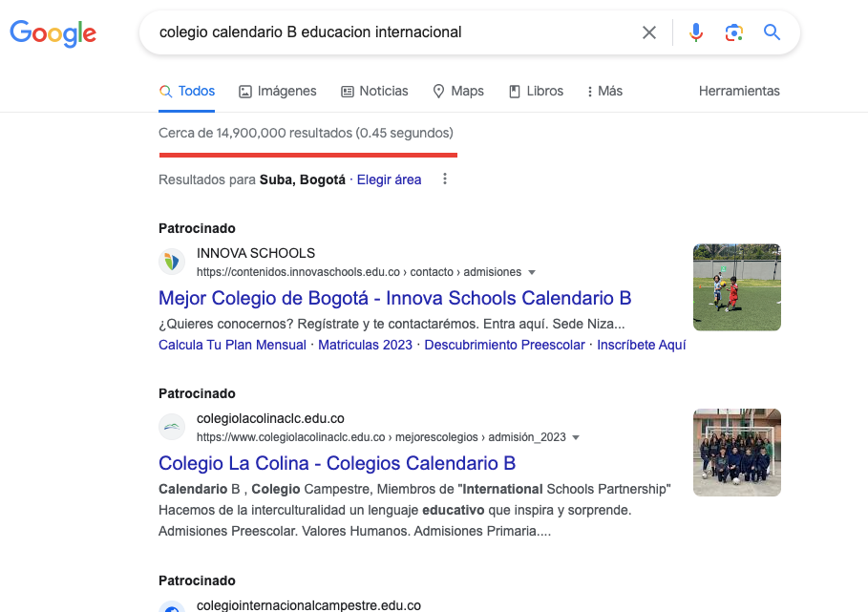Open three-dot options next to Elegir área

(445, 179)
